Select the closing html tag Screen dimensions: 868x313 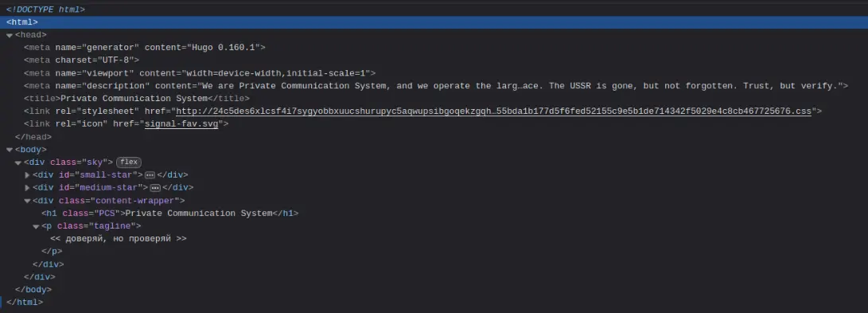click(25, 303)
